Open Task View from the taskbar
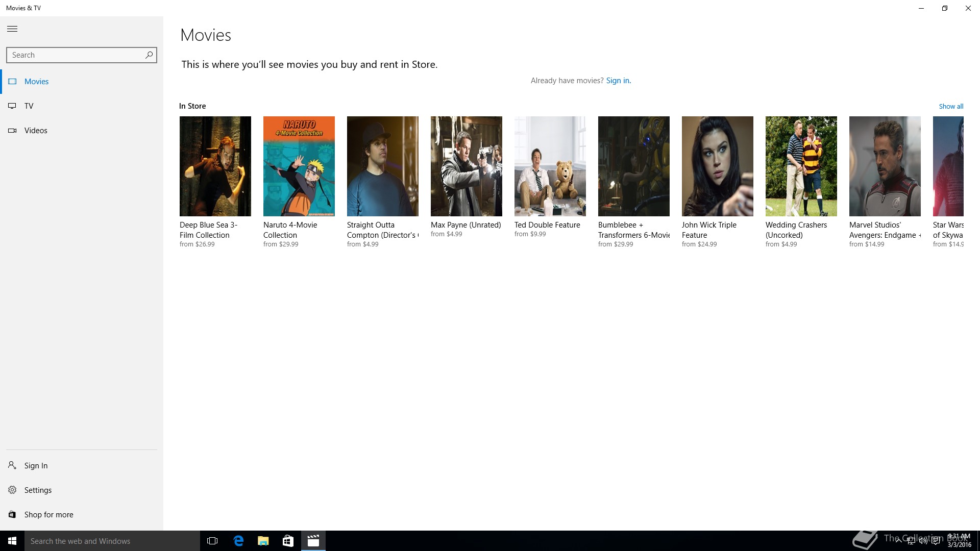 [x=212, y=541]
